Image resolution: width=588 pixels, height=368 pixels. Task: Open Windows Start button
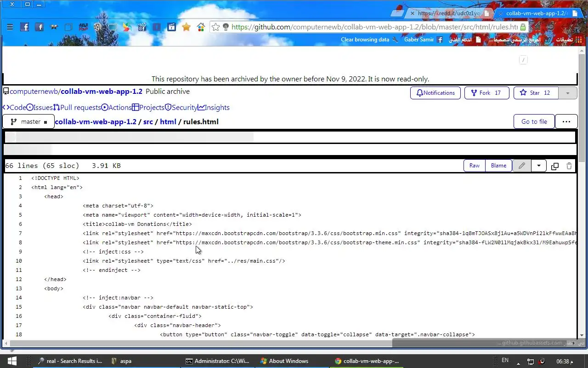pyautogui.click(x=12, y=361)
